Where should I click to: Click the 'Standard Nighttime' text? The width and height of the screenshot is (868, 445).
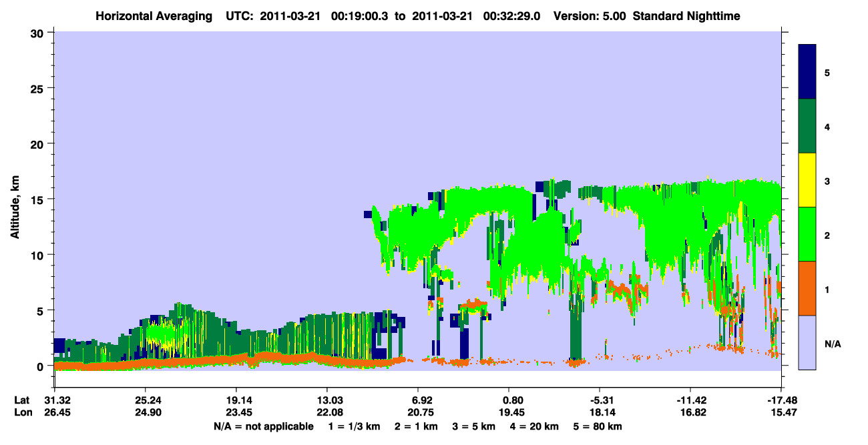[686, 15]
